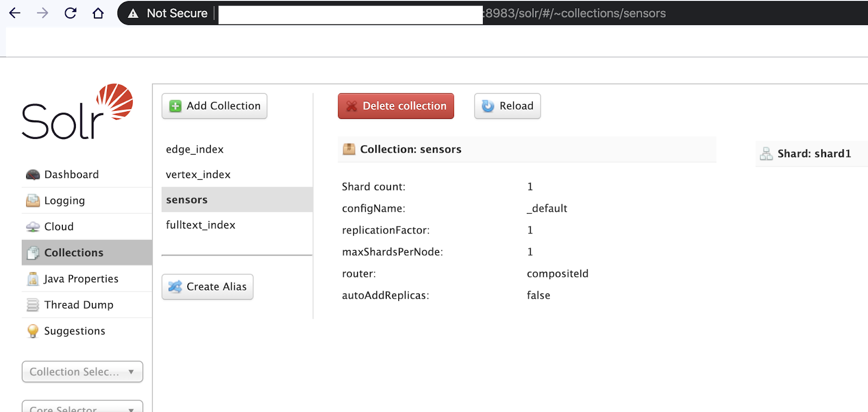Open the Core Selector dropdown
The width and height of the screenshot is (868, 412).
[82, 407]
